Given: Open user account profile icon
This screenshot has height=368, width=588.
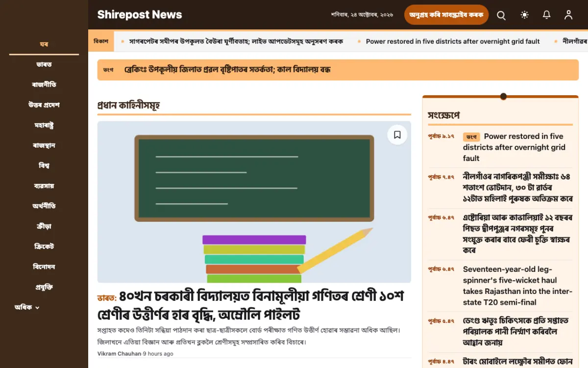Looking at the screenshot, I should 568,15.
